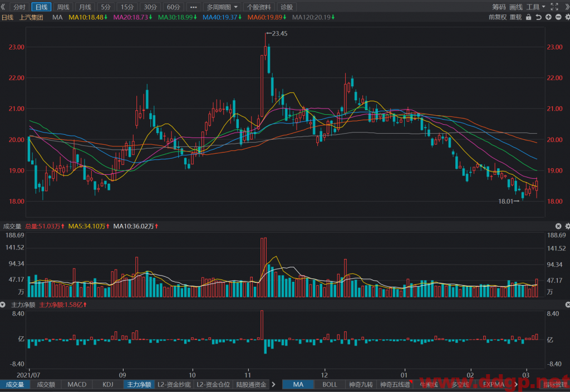Switch main indicator to 神奇五线谱

point(395,384)
